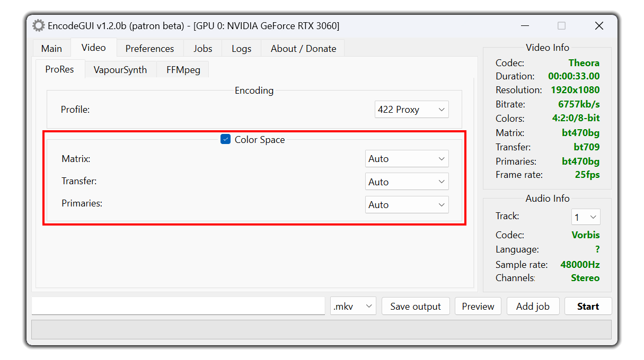Click the Start button
Image resolution: width=644 pixels, height=360 pixels.
(x=588, y=306)
